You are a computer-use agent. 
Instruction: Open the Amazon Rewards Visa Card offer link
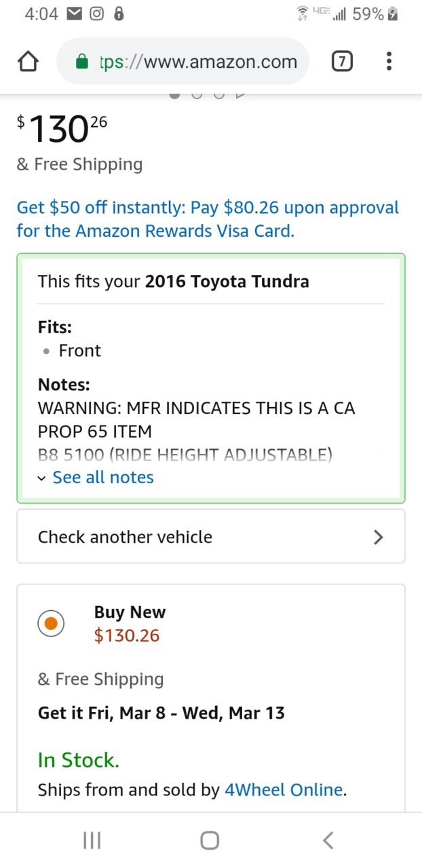pyautogui.click(x=208, y=219)
